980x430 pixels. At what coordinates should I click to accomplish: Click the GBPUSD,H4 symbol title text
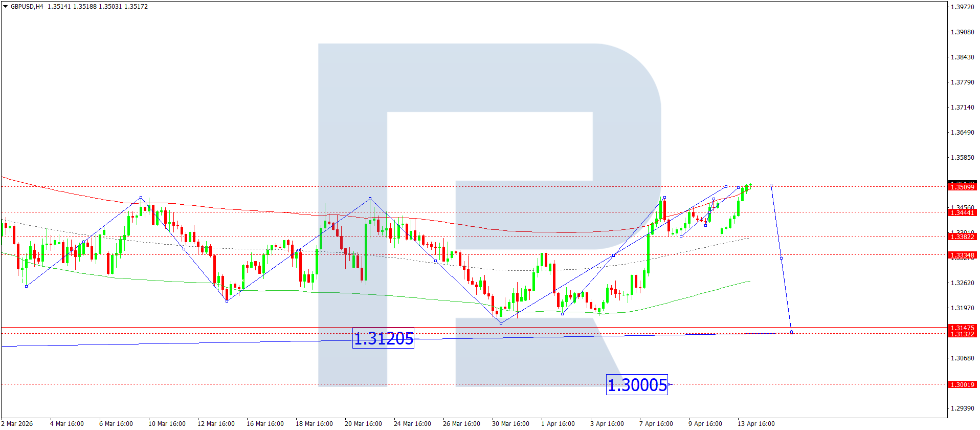(x=27, y=7)
